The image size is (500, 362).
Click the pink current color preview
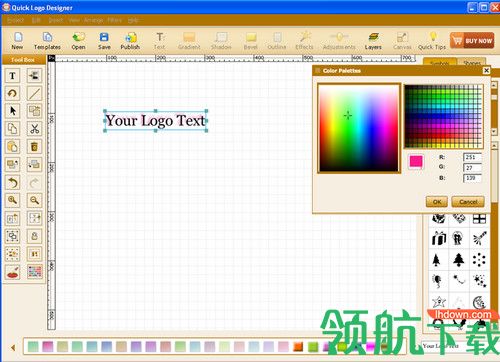coord(416,161)
